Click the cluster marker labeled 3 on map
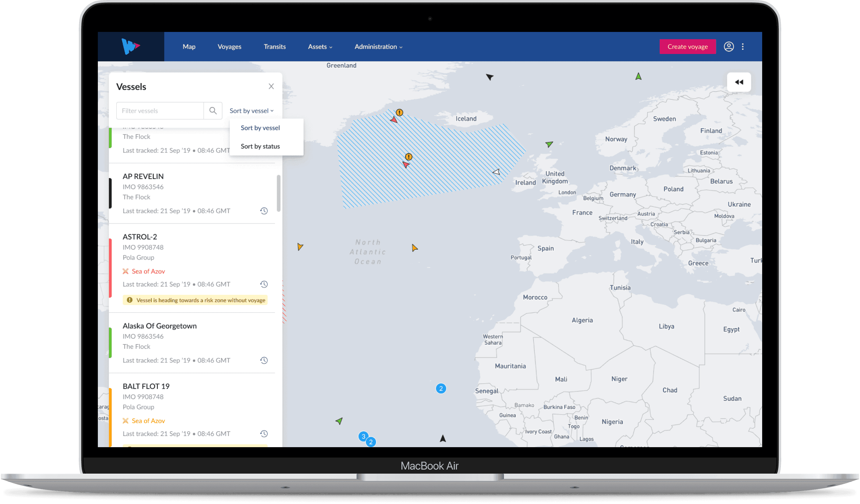 (363, 436)
